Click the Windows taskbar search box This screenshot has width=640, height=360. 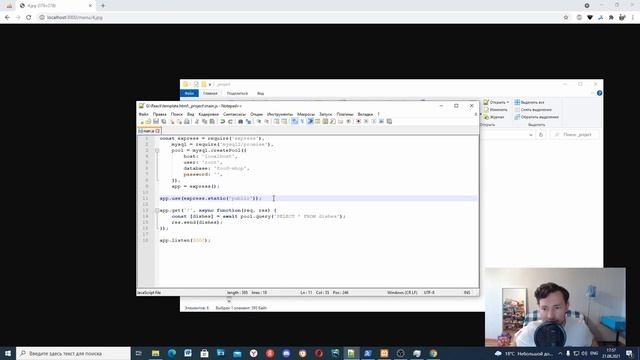[73, 353]
